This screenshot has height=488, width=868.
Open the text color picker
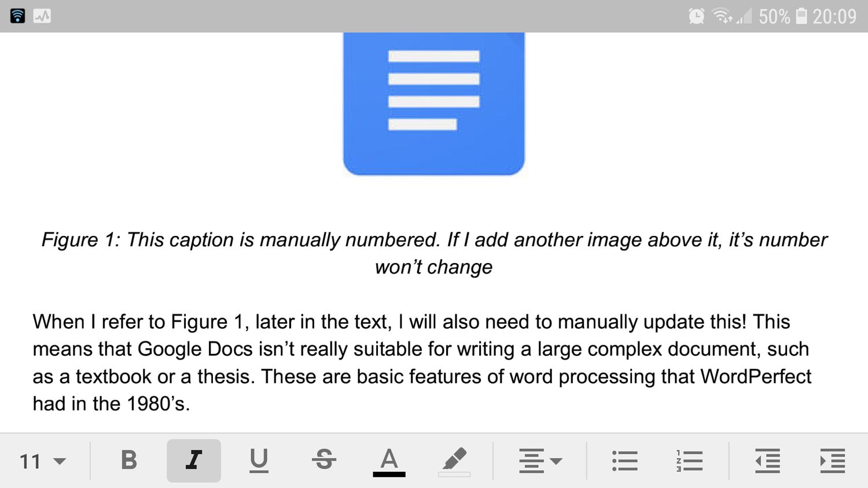[389, 461]
